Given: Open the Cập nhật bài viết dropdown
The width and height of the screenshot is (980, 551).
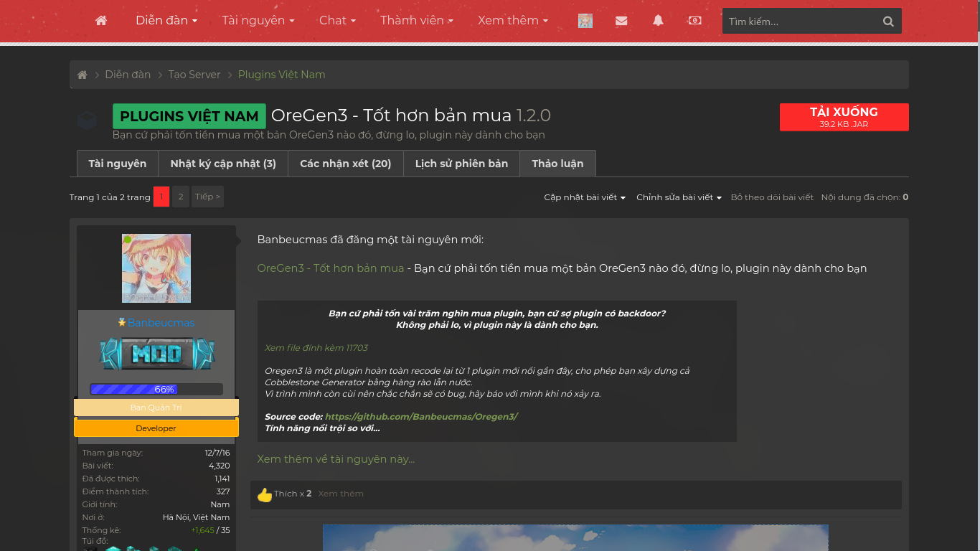Looking at the screenshot, I should [x=585, y=197].
